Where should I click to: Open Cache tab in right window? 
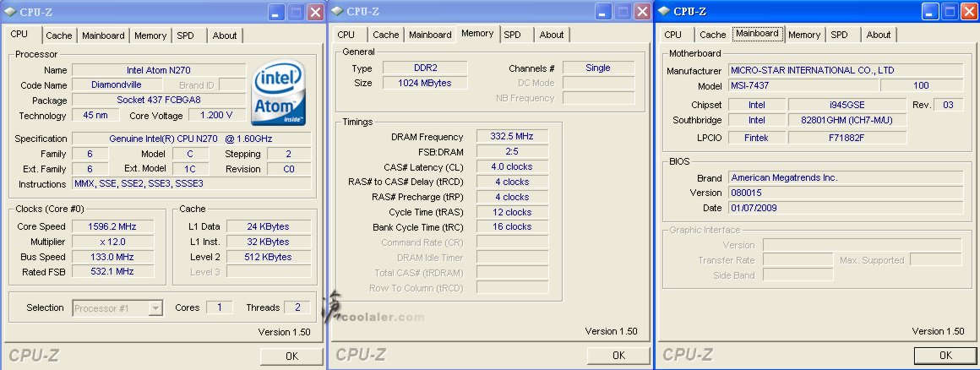pyautogui.click(x=712, y=35)
